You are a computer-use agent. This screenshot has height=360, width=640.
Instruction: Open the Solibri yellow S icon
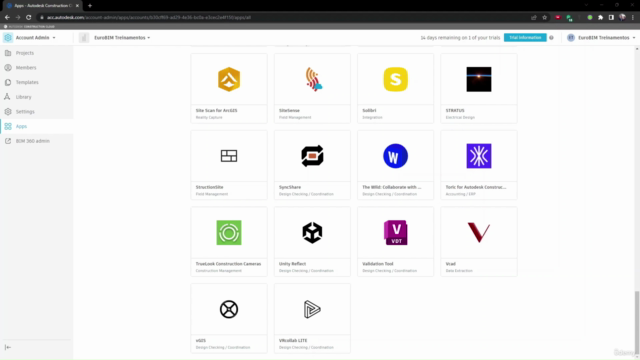[x=395, y=79]
